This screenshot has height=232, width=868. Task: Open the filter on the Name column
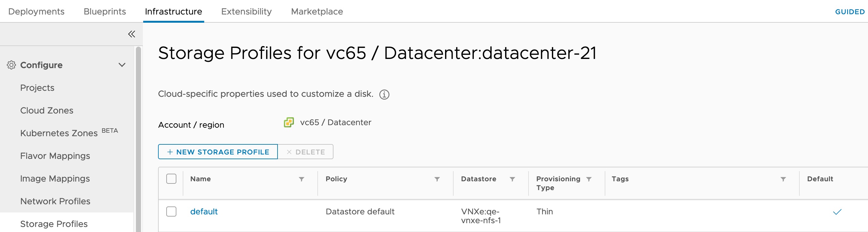coord(301,179)
